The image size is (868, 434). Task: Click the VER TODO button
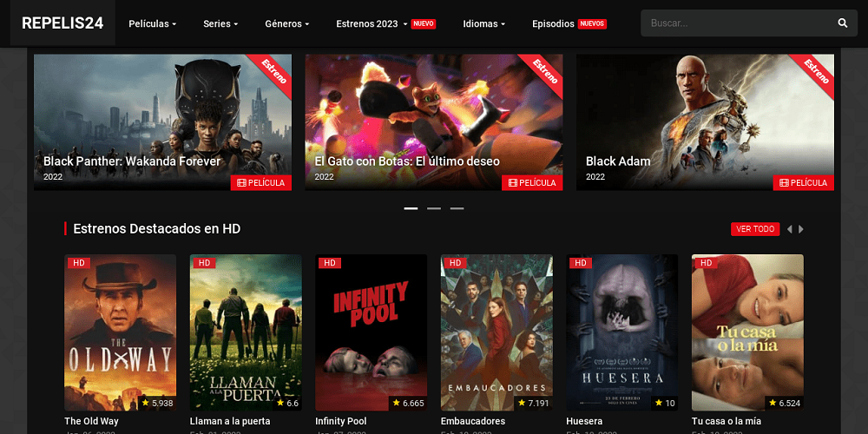(x=755, y=229)
